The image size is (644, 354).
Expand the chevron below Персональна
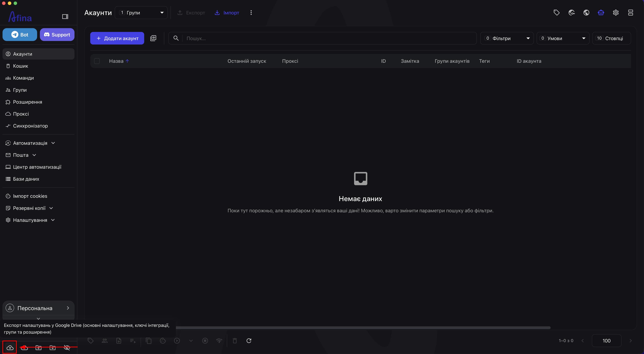[x=38, y=318]
